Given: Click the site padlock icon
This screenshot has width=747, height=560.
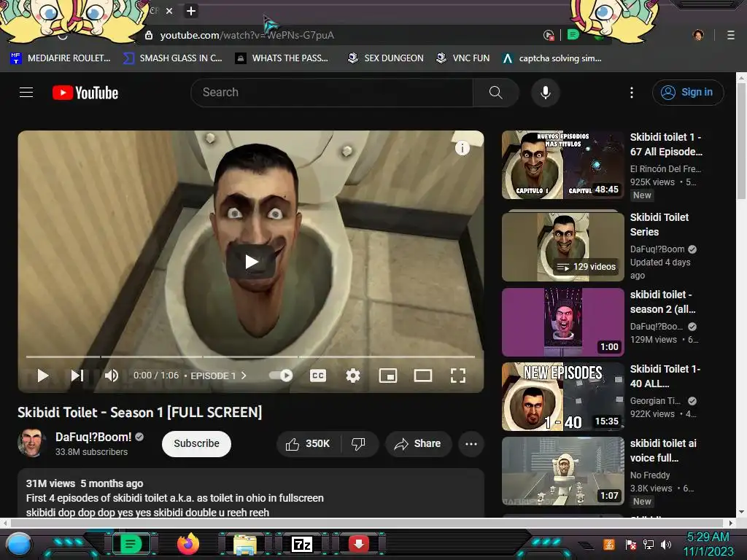Looking at the screenshot, I should tap(149, 35).
